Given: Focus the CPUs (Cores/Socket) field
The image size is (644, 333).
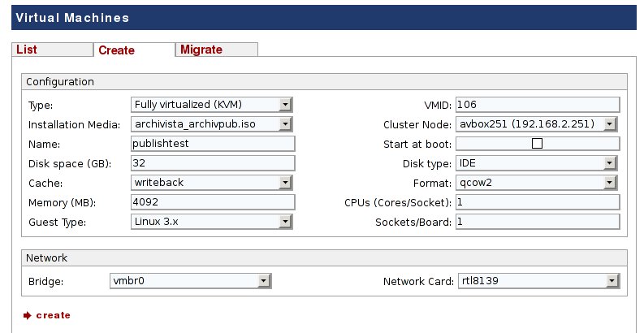Looking at the screenshot, I should click(538, 201).
